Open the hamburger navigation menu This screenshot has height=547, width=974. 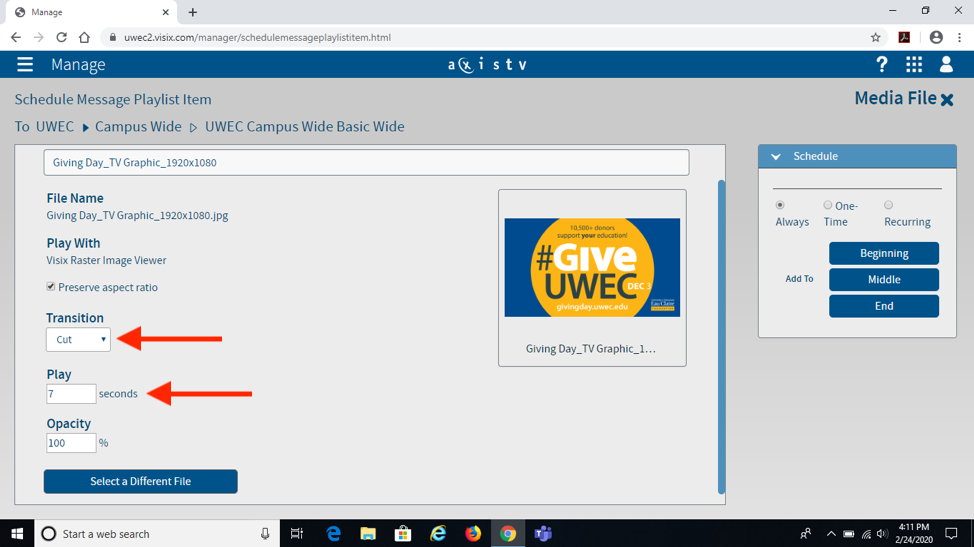(x=25, y=65)
